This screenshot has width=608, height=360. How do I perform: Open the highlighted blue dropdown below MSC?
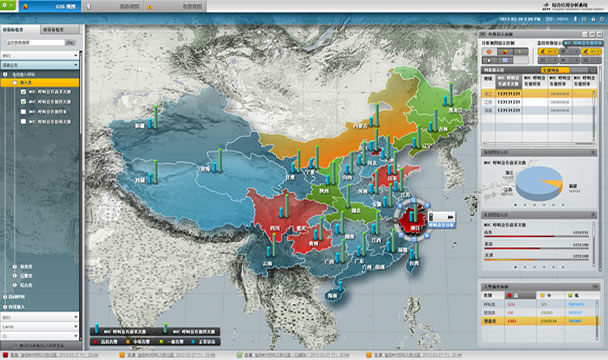40,65
